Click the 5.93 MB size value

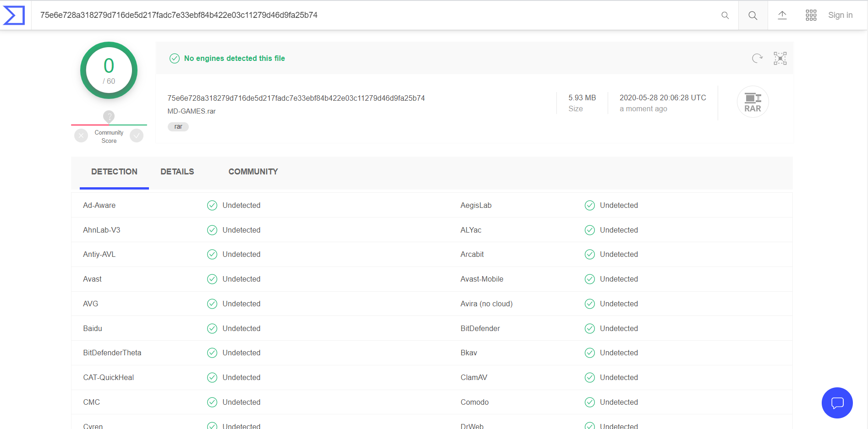[x=582, y=98]
